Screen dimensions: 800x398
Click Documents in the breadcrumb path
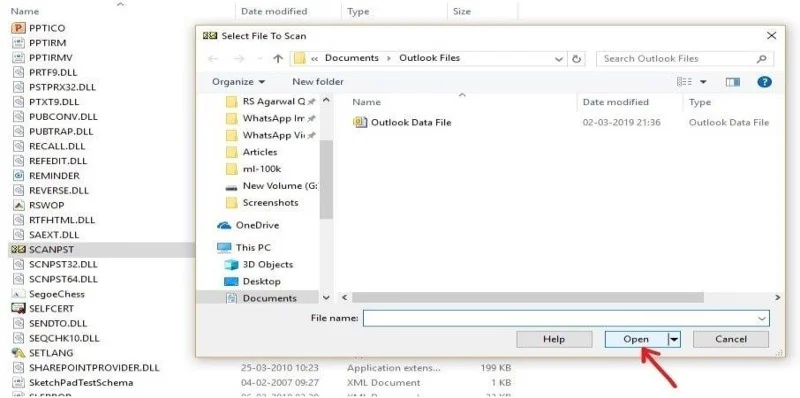coord(352,58)
